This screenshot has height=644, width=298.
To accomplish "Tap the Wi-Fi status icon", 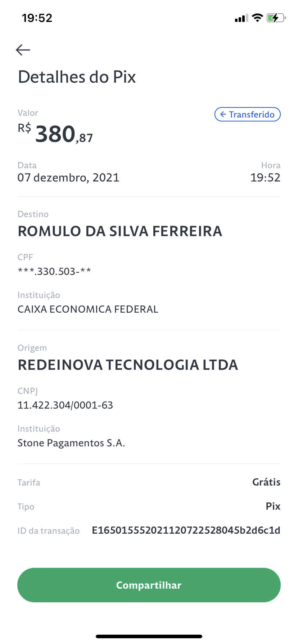I will click(x=257, y=18).
